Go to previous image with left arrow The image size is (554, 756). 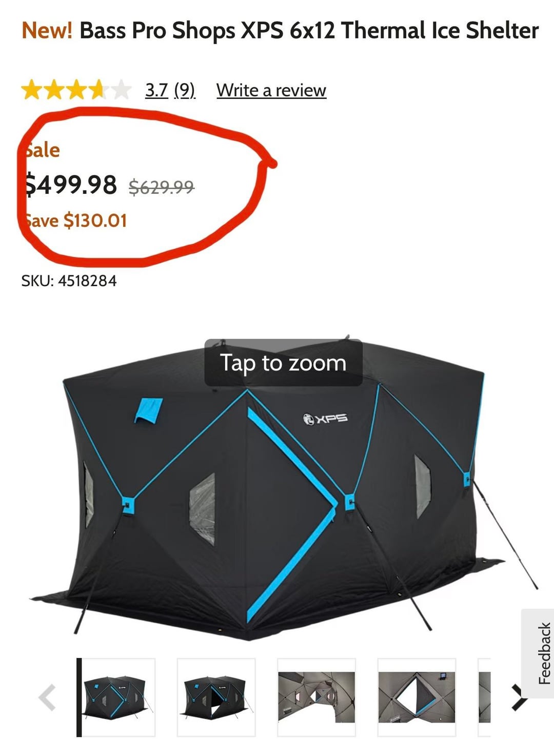[47, 698]
